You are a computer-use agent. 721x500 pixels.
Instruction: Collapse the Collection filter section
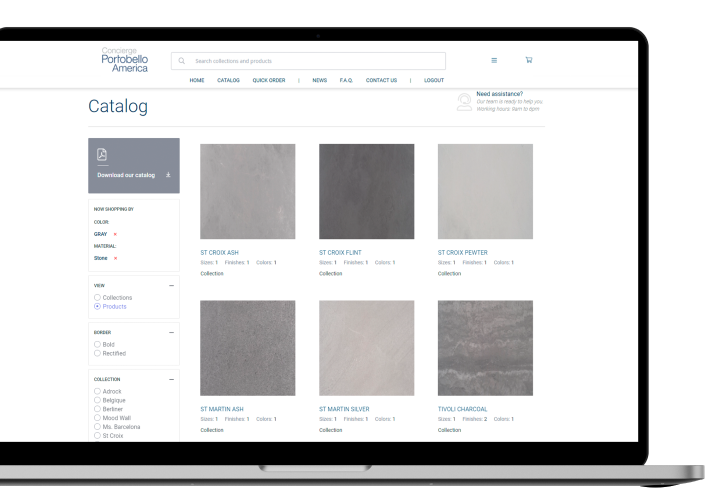click(171, 380)
